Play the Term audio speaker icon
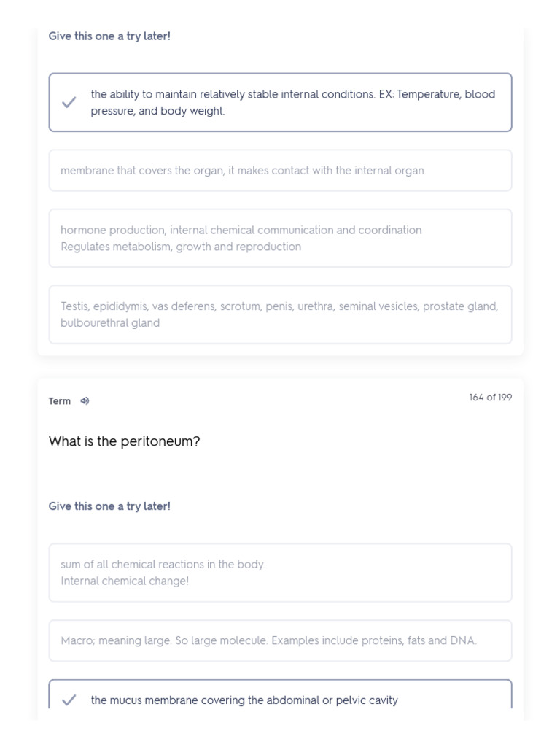 85,400
